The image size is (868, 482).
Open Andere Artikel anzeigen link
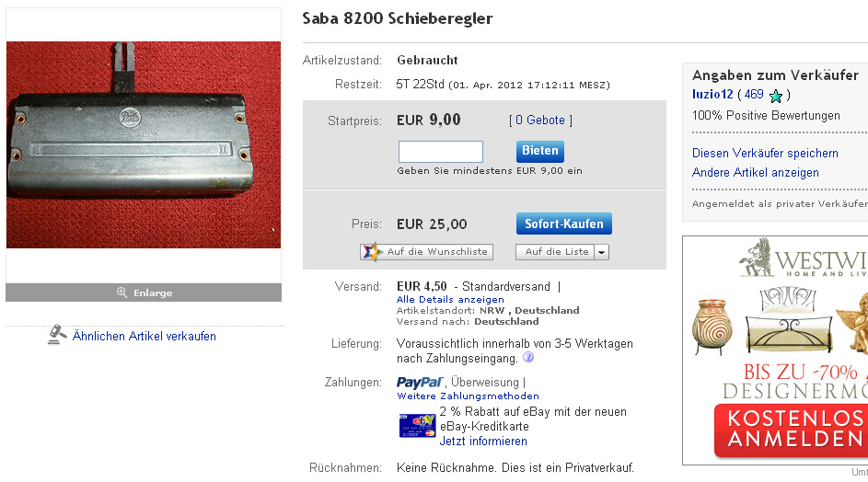756,173
